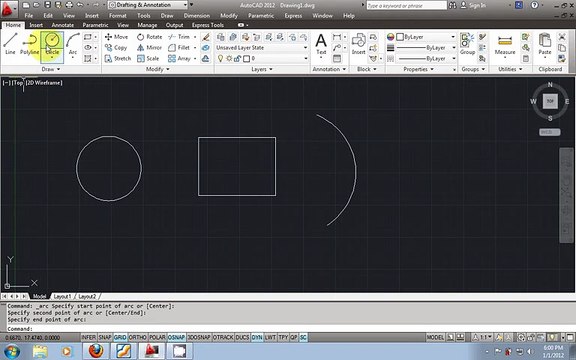Click the Print icon in quick access toolbar
Screen dimensions: 576x360
coord(69,5)
